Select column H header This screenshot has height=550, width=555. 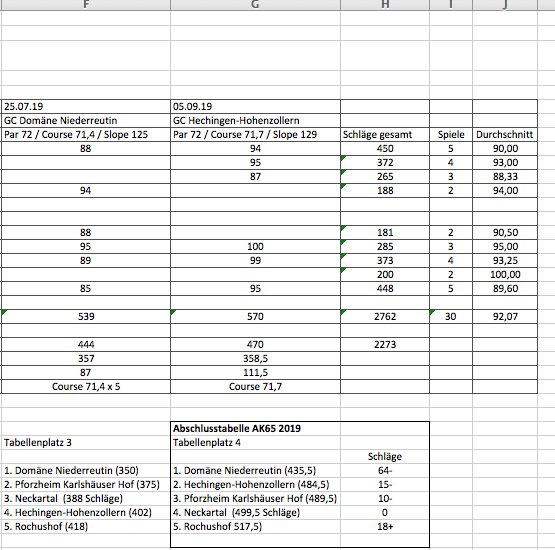coord(385,5)
